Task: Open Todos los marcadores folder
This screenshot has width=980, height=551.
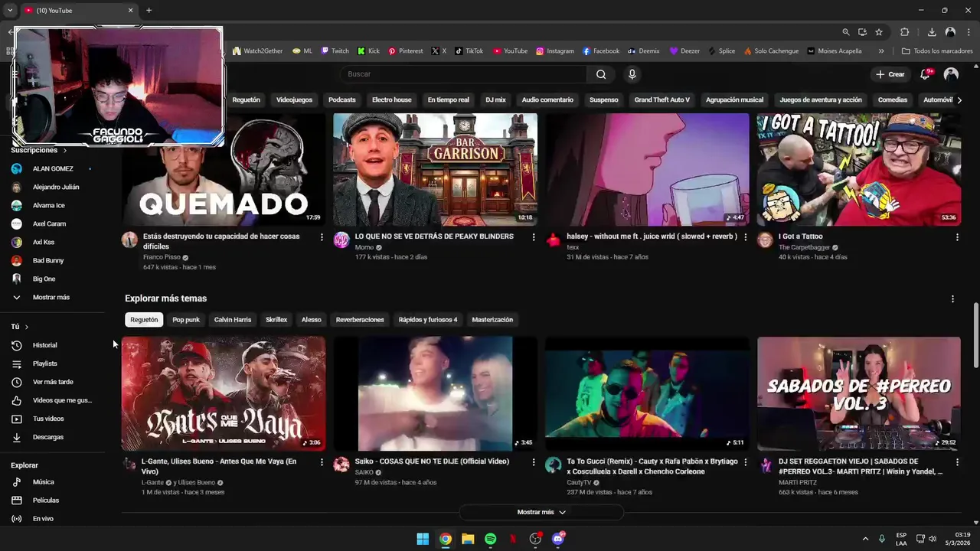Action: 937,51
